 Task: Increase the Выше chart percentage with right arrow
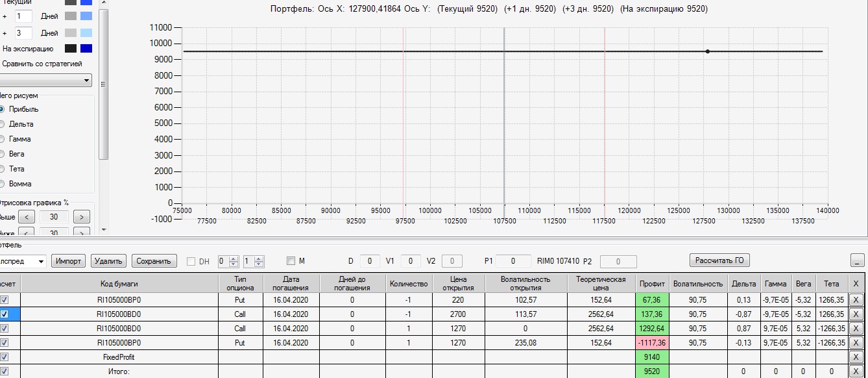[82, 217]
